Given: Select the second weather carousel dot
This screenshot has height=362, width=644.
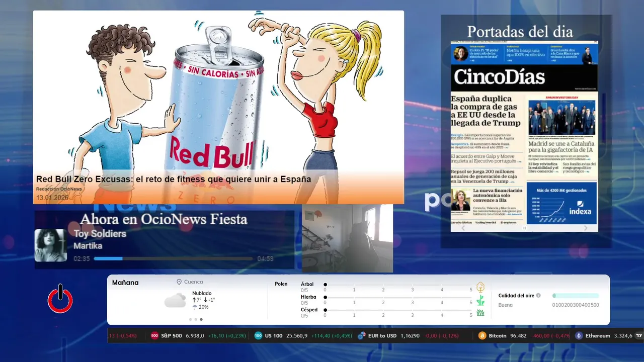Looking at the screenshot, I should (196, 319).
